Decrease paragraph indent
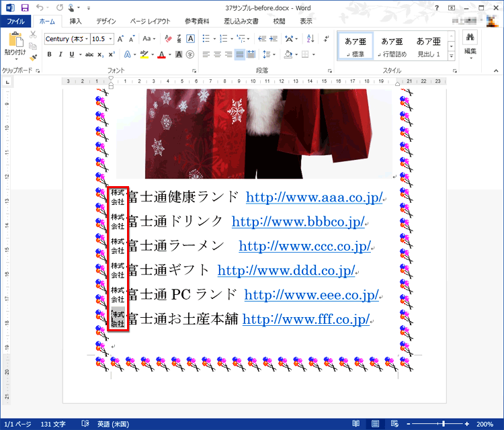Screen dimensions: 504x430 coord(262,39)
